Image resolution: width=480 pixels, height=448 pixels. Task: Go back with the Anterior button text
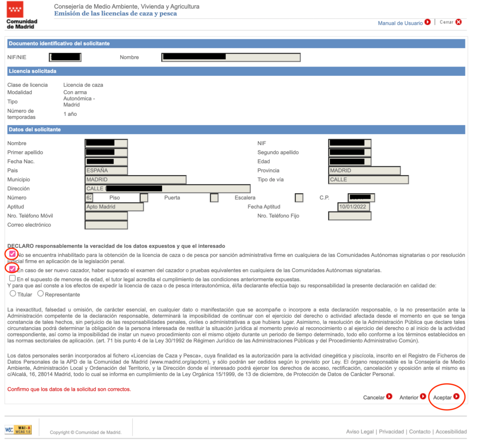click(409, 397)
